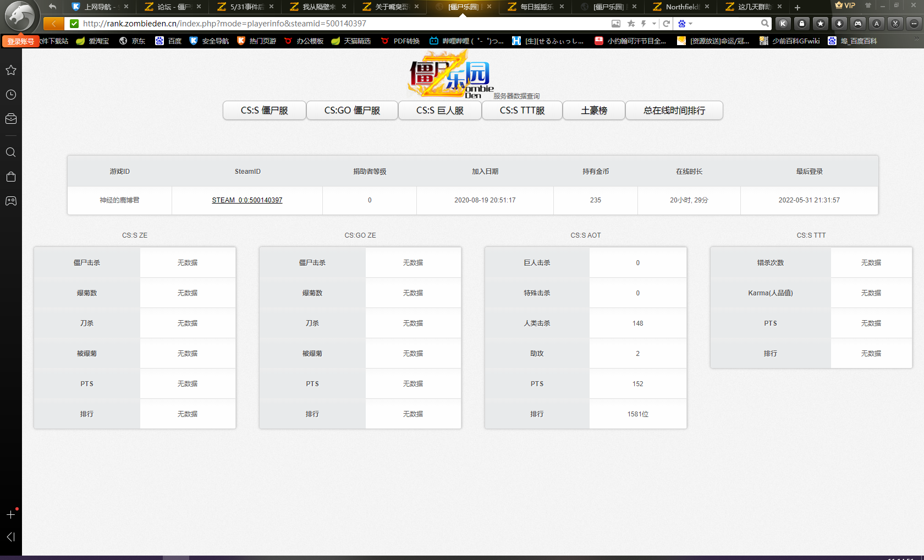Open the 百度 bookmark
The height and width of the screenshot is (560, 924).
(169, 41)
